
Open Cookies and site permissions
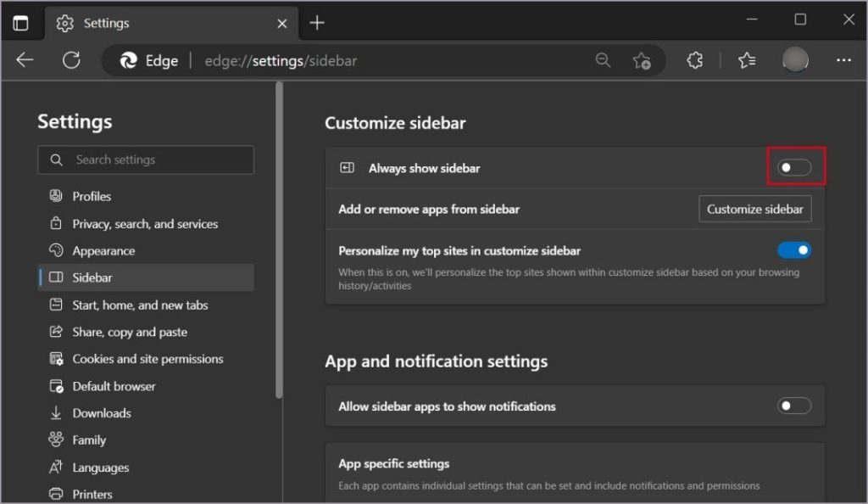[x=146, y=359]
